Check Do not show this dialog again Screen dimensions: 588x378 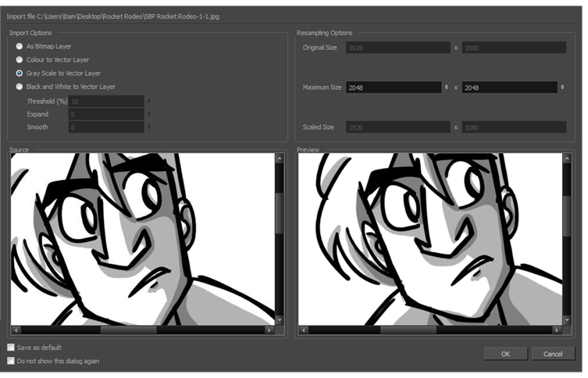11,361
